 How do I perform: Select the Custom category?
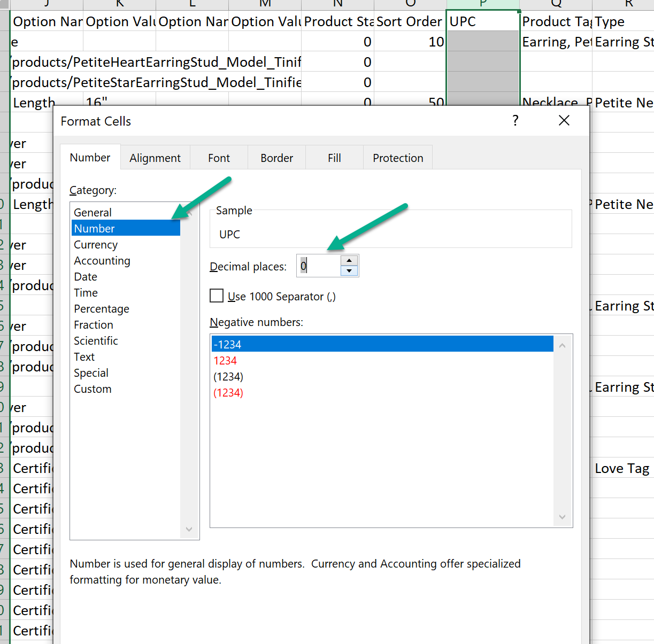[93, 389]
